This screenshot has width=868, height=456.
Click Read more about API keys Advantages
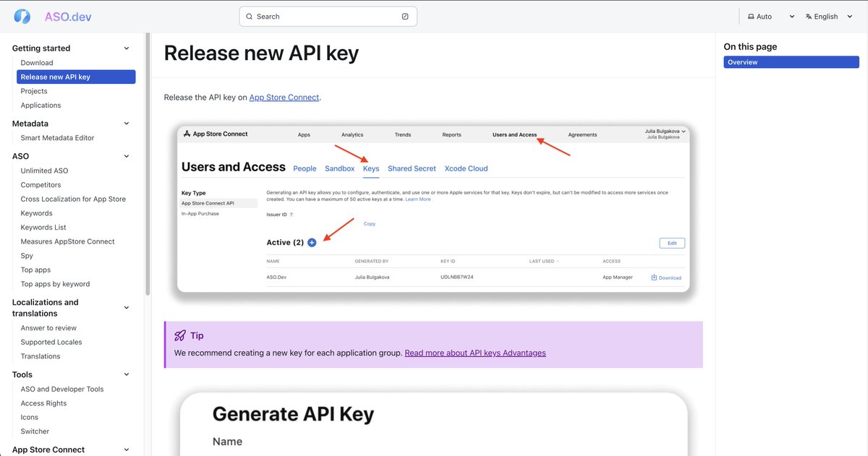click(x=475, y=353)
